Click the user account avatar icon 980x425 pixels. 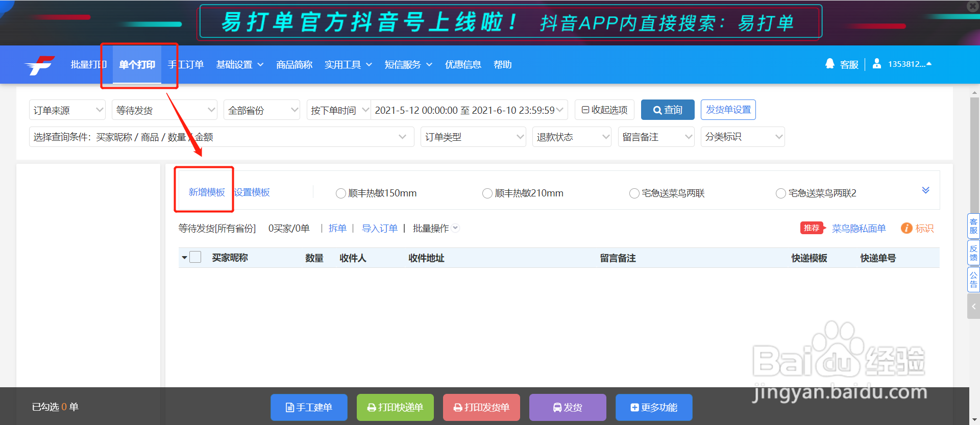877,64
